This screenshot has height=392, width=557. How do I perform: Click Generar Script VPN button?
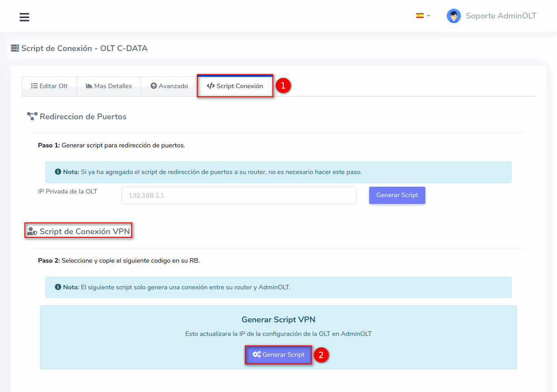(x=279, y=355)
